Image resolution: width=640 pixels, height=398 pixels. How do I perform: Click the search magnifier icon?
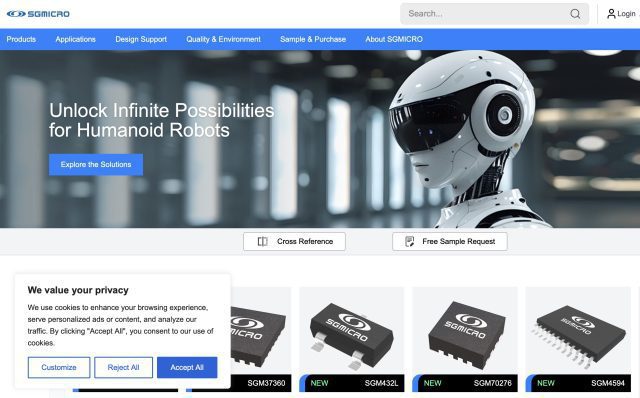[x=575, y=14]
